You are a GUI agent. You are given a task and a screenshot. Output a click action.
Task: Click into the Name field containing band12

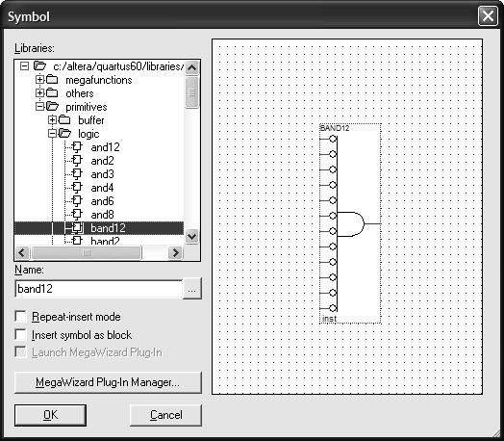pos(99,289)
